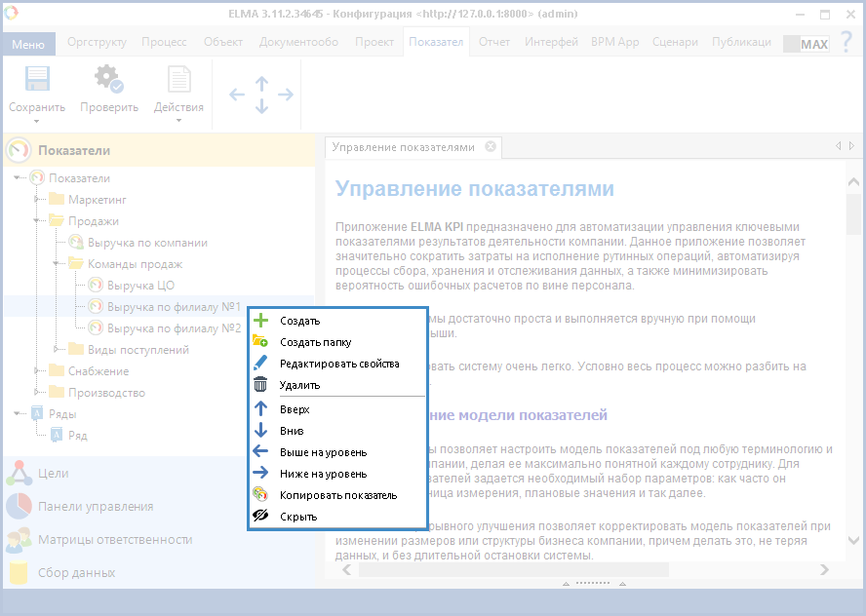This screenshot has width=866, height=616.
Task: Click the green plus Создать icon
Action: tap(260, 321)
